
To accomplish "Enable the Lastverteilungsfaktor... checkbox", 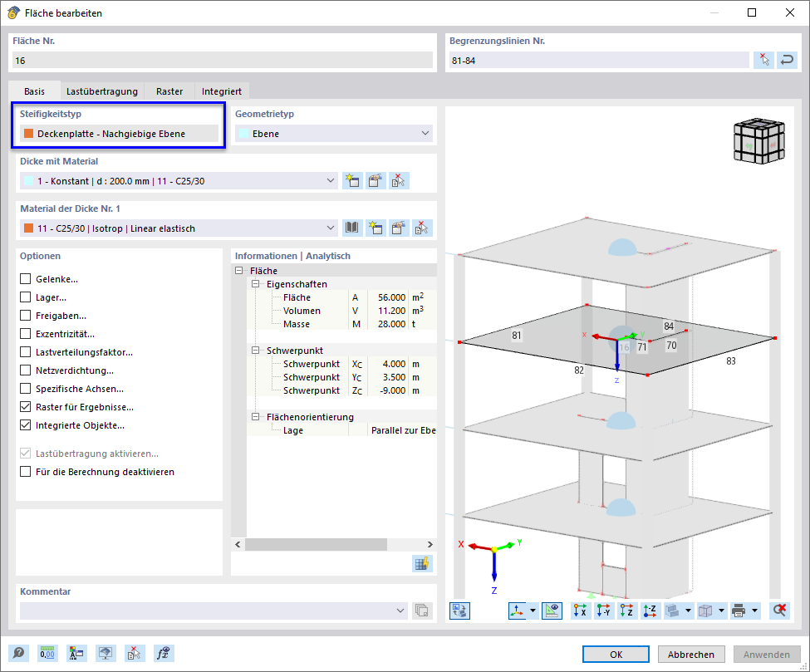I will [25, 352].
